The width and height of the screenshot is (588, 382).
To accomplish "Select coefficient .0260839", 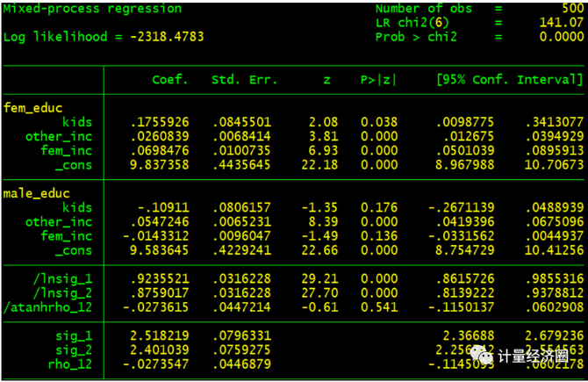I will (x=160, y=136).
